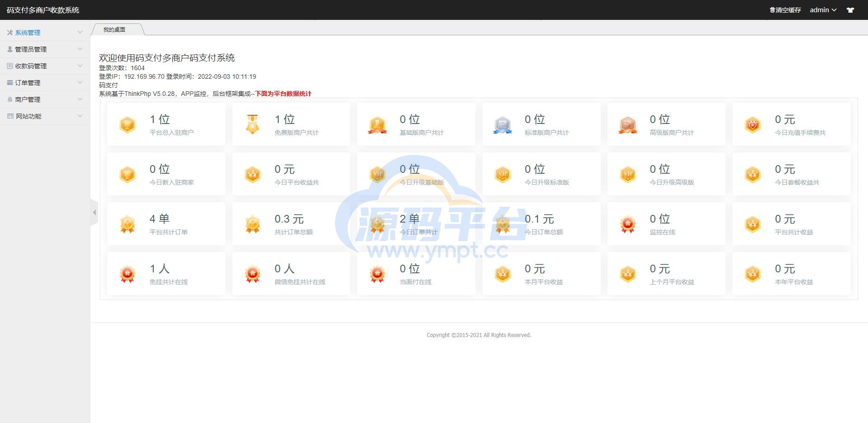Open the 订单管理 menu item
868x423 pixels.
(x=45, y=83)
